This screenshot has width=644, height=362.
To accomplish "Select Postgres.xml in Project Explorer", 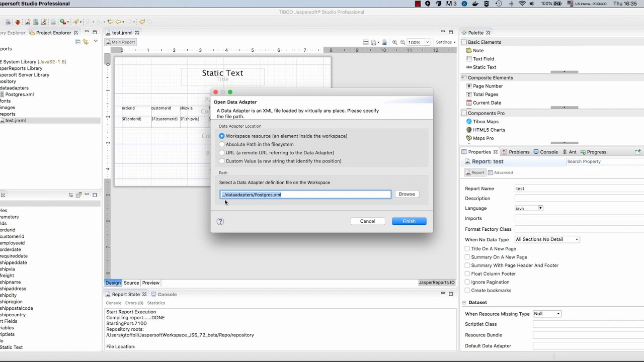I will 19,95.
